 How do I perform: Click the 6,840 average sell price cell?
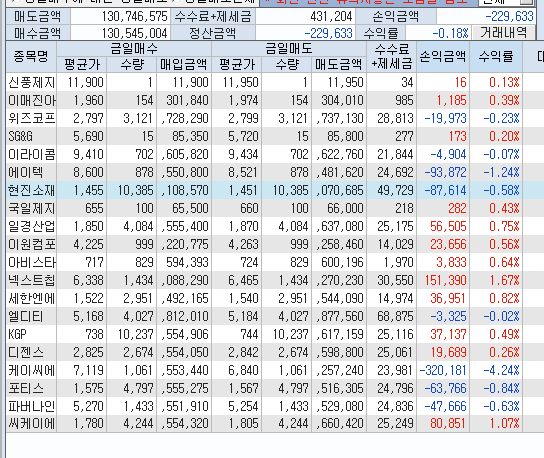pyautogui.click(x=237, y=371)
